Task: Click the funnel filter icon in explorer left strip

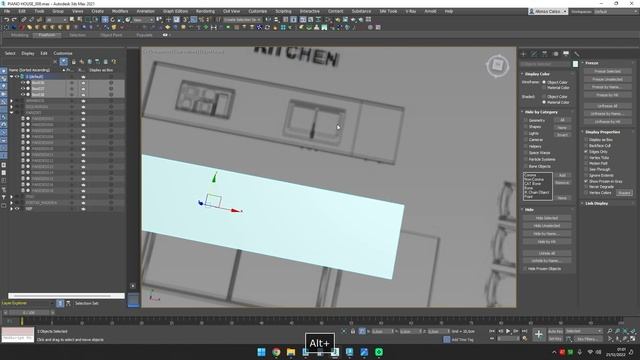Action: (x=4, y=198)
